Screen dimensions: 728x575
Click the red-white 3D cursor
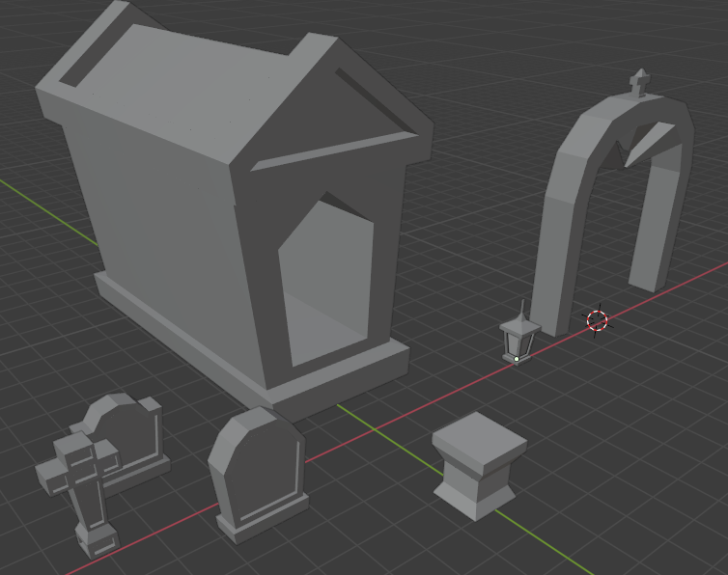point(597,320)
